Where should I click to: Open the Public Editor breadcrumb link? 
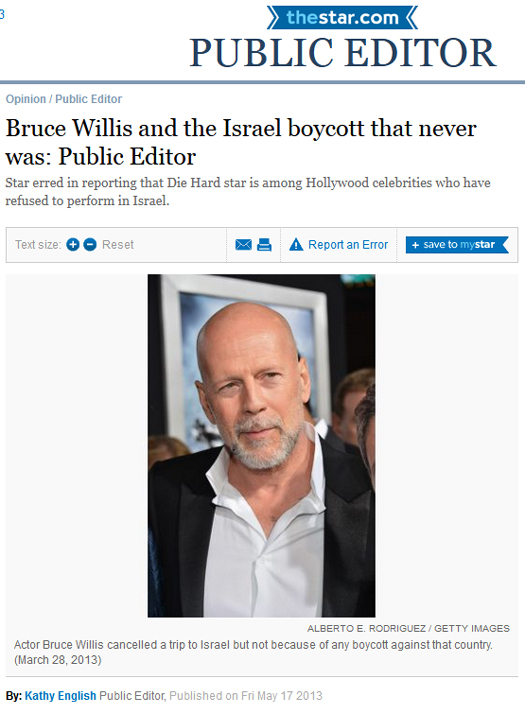tap(89, 99)
